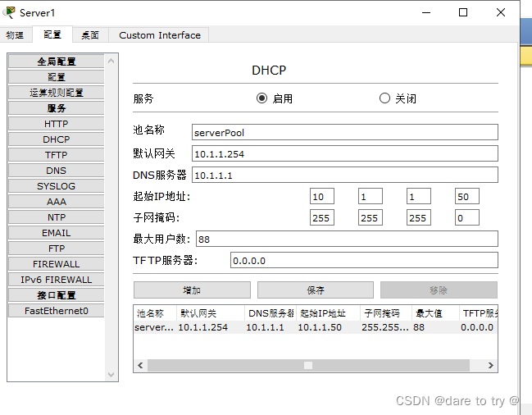Switch to the 物理 tab
532x415 pixels.
tap(15, 35)
